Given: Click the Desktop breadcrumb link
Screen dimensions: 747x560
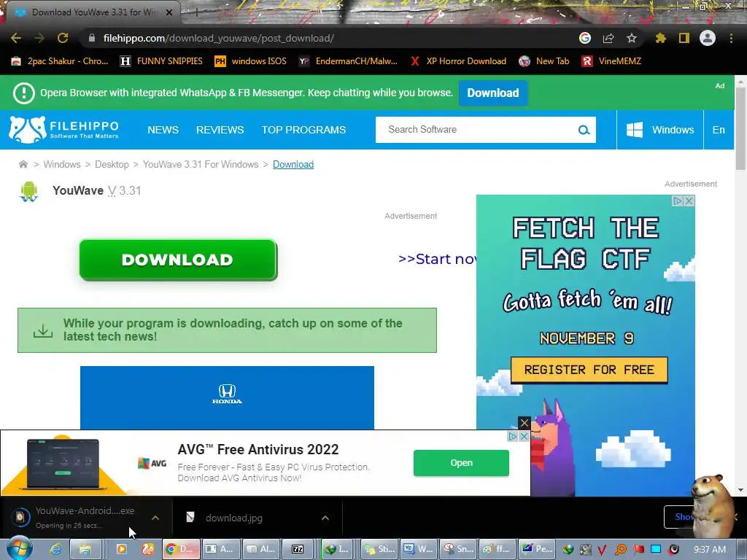Looking at the screenshot, I should 112,164.
